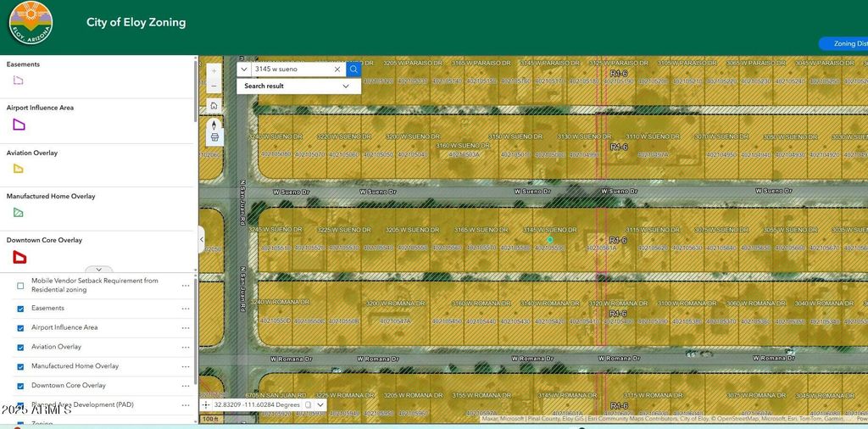
Task: Toggle the Downtown Core Overlay checkbox
Action: pyautogui.click(x=20, y=386)
